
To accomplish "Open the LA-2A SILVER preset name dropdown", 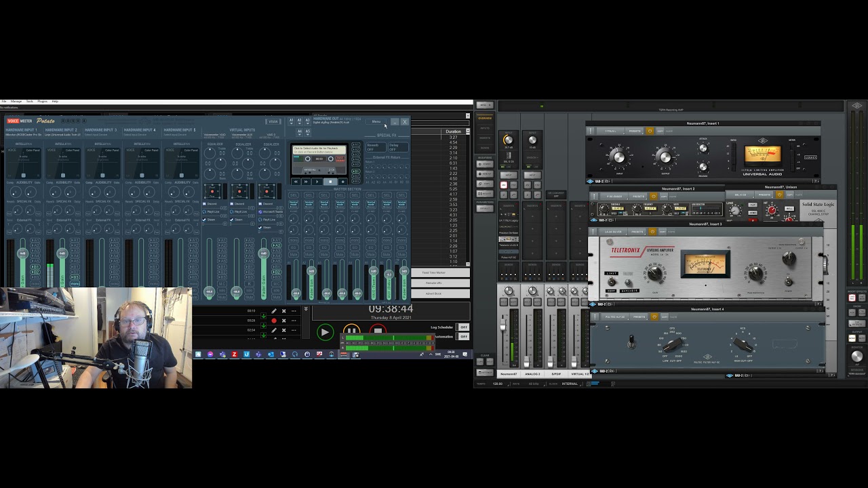I will [x=614, y=232].
